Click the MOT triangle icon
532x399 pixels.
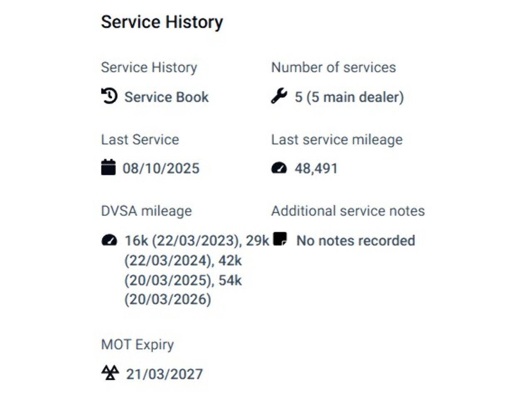tap(110, 373)
